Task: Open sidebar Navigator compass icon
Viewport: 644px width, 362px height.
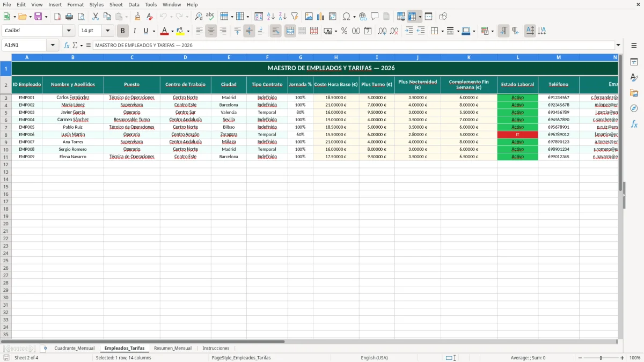Action: (x=634, y=108)
